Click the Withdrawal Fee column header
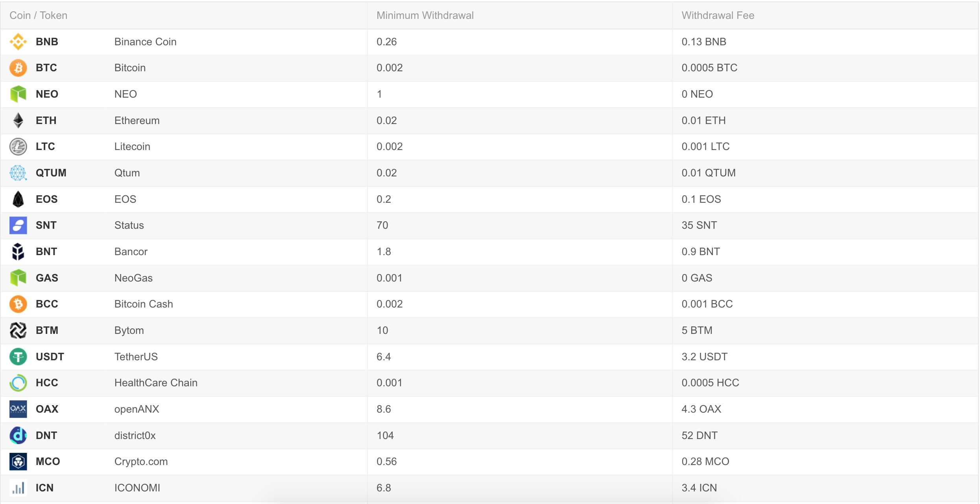The image size is (980, 504). click(718, 15)
